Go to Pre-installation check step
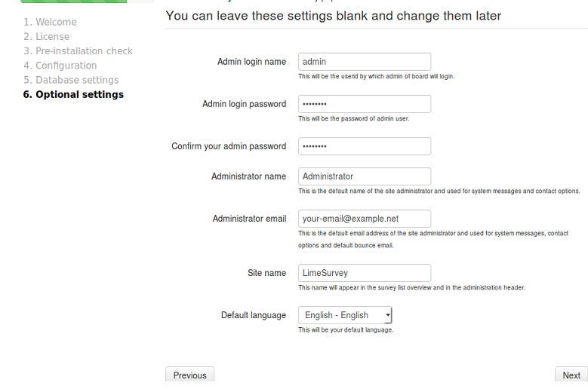The height and width of the screenshot is (389, 588). coord(78,51)
